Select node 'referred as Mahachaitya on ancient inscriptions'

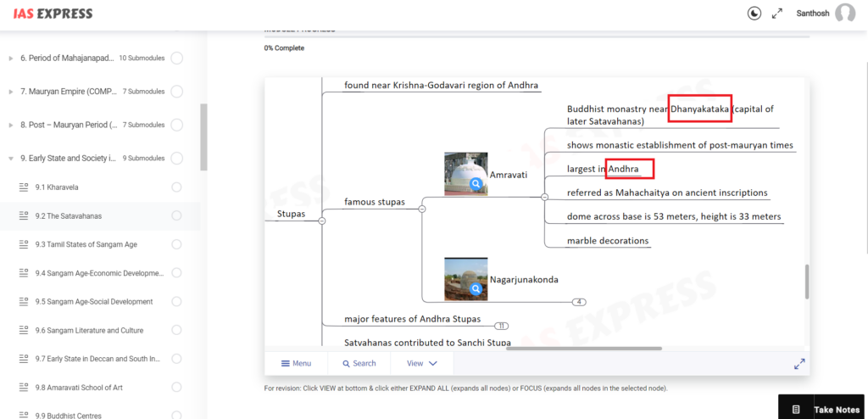point(667,193)
